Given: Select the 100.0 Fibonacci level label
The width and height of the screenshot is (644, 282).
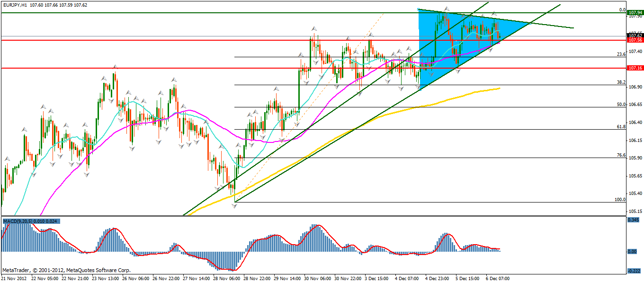Looking at the screenshot, I should [620, 199].
